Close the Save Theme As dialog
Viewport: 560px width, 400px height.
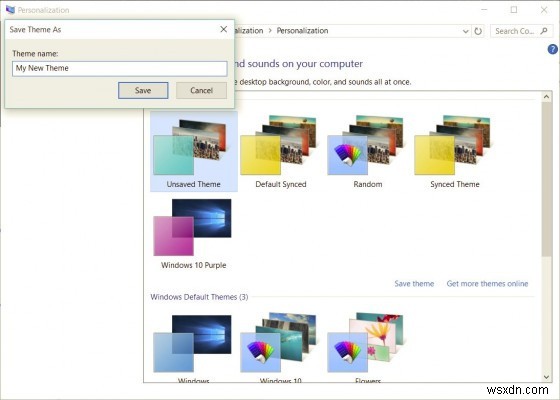224,29
